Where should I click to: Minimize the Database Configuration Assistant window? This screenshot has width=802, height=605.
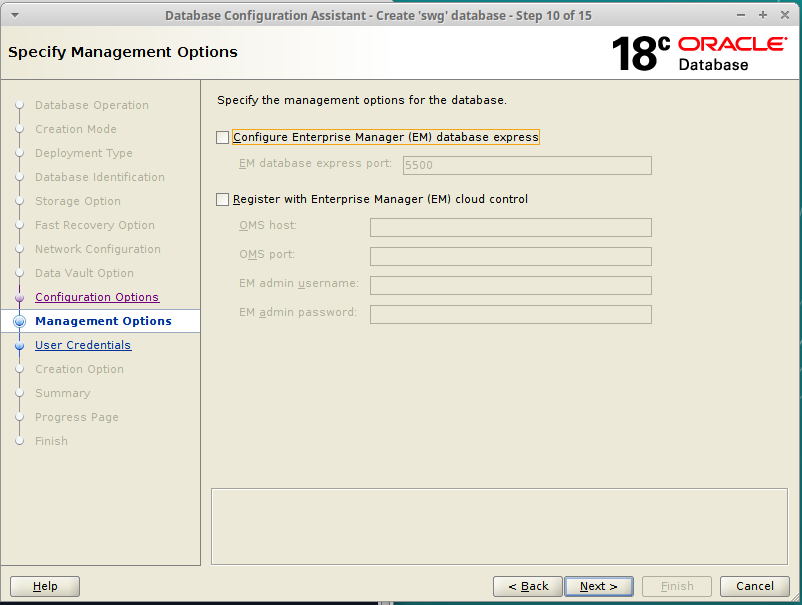point(741,15)
